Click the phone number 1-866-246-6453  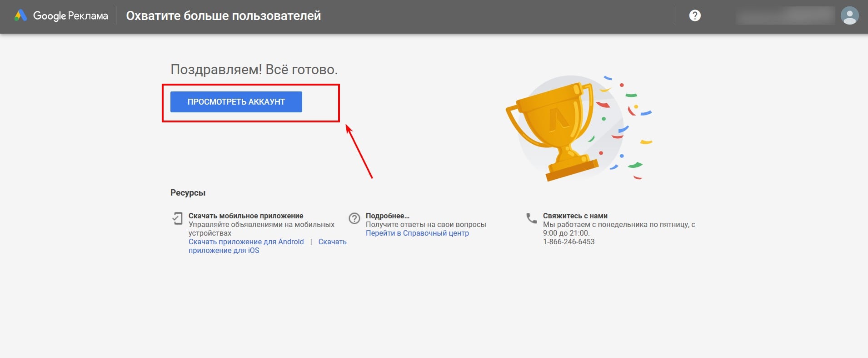point(569,242)
